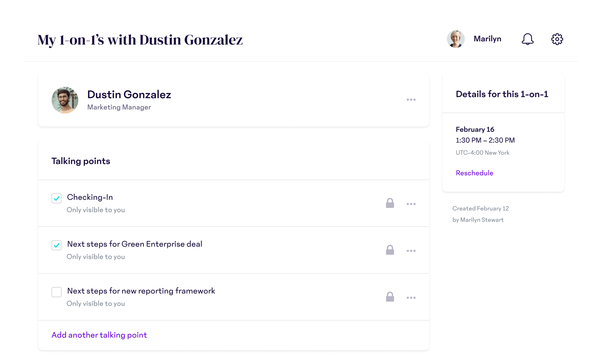Click lock icon for new reporting framework

tap(390, 297)
